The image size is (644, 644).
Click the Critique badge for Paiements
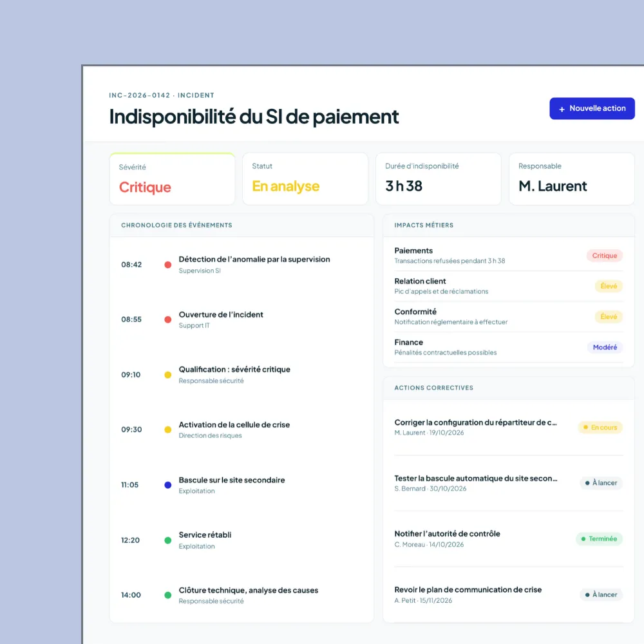click(x=604, y=256)
